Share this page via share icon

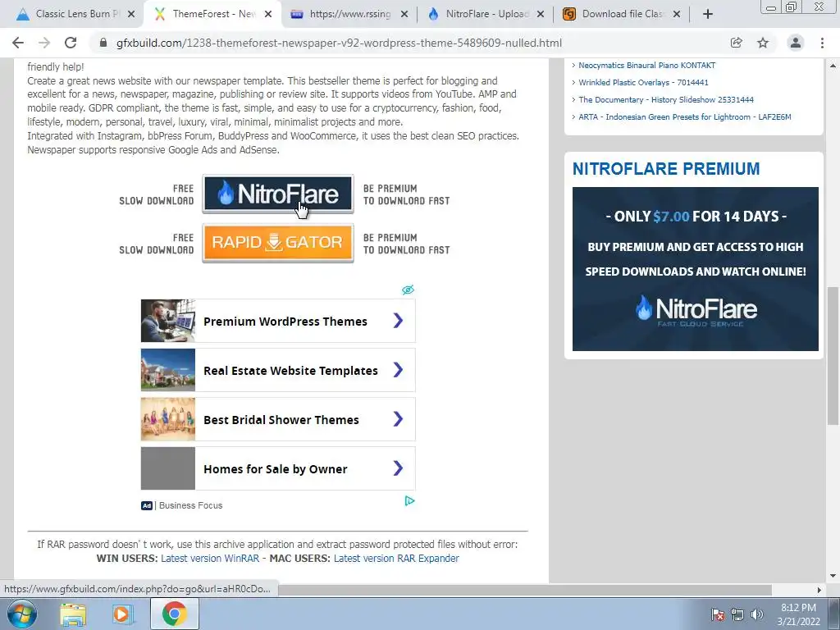coord(736,43)
